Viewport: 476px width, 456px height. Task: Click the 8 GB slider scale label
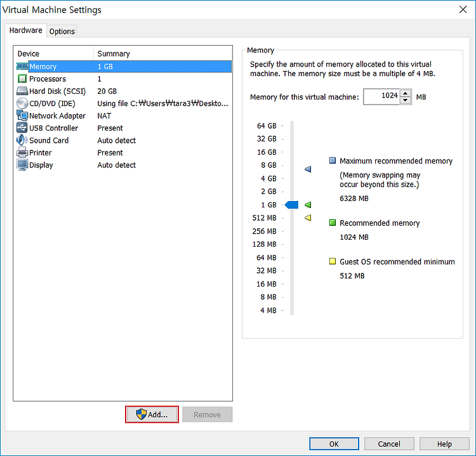coord(268,165)
